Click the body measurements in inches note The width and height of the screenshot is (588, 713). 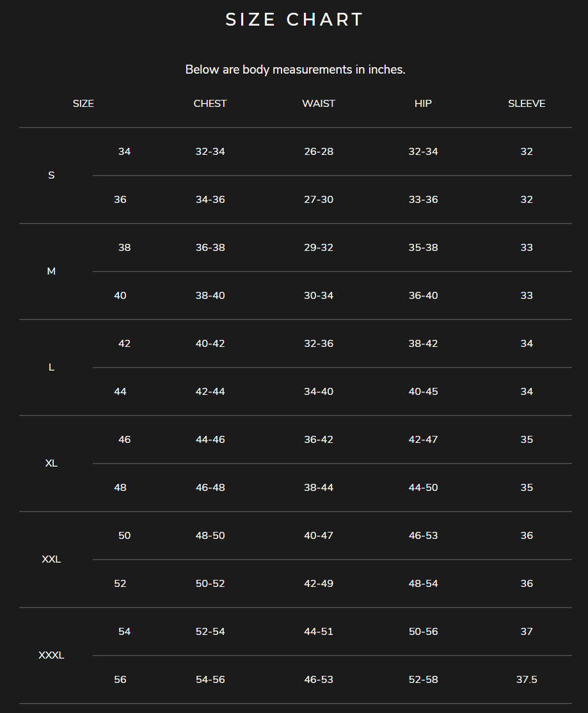[x=295, y=70]
